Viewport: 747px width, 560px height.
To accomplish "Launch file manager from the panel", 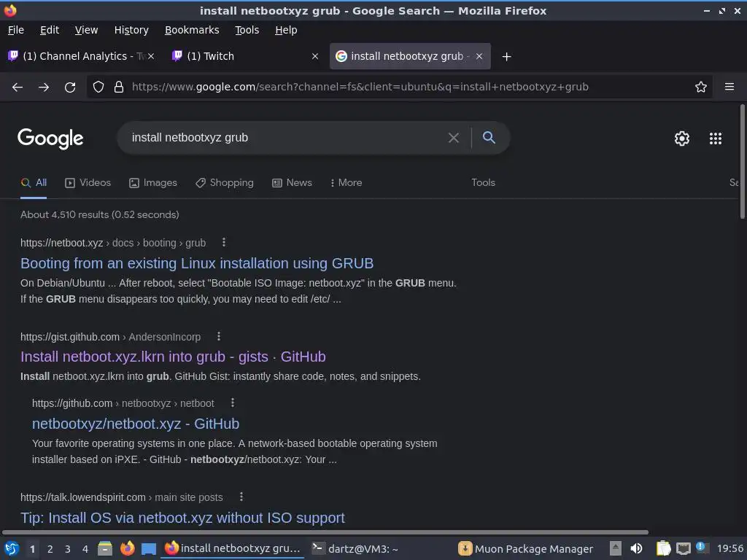I will 105,548.
